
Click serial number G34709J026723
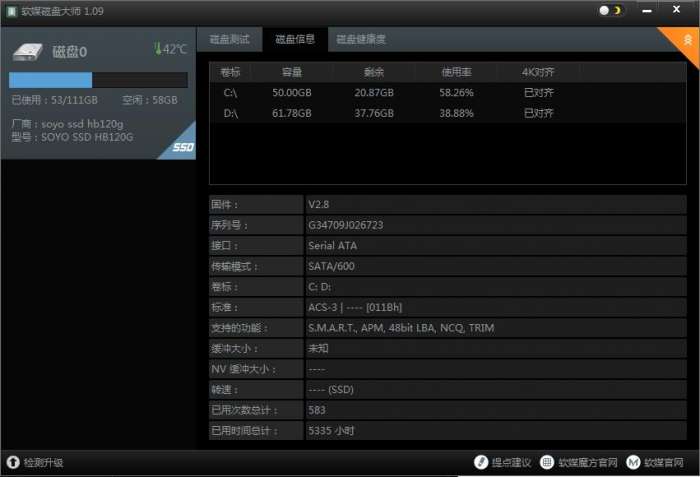[x=346, y=225]
